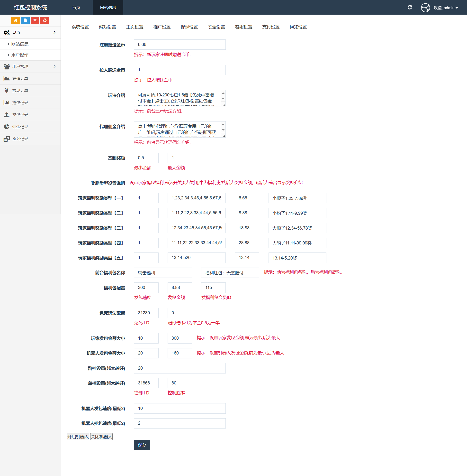Image resolution: width=467 pixels, height=476 pixels.
Task: Select 用户操作 in the sidebar
Action: tap(20, 55)
